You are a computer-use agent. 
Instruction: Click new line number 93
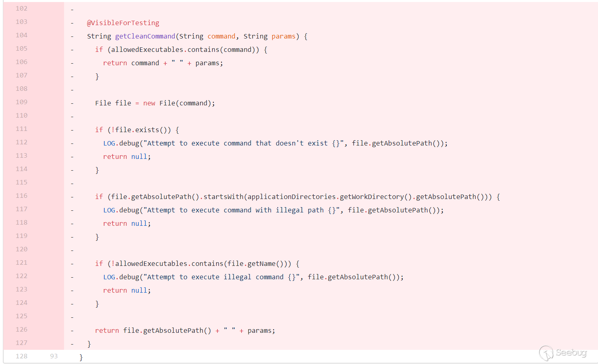tap(54, 356)
